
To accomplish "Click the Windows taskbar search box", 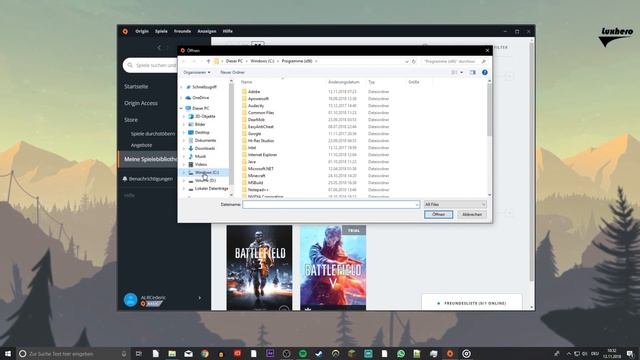I will [x=73, y=353].
